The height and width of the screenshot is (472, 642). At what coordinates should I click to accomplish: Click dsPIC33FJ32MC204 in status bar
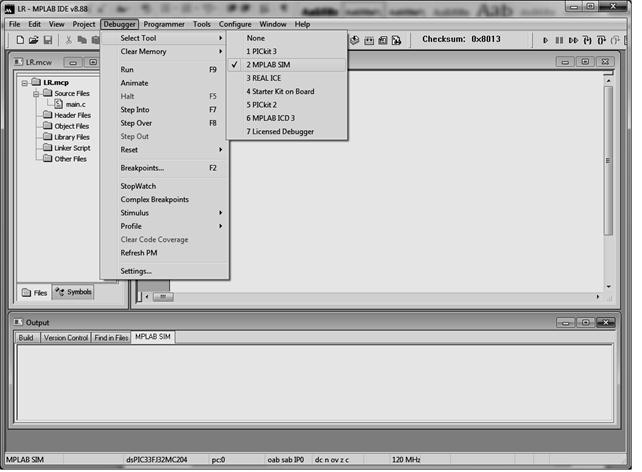157,460
